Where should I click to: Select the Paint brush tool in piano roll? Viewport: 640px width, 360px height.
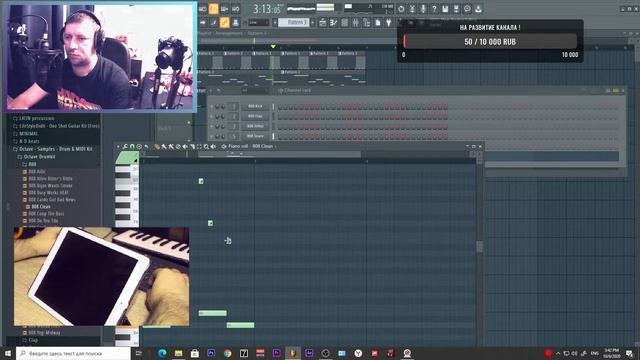164,146
